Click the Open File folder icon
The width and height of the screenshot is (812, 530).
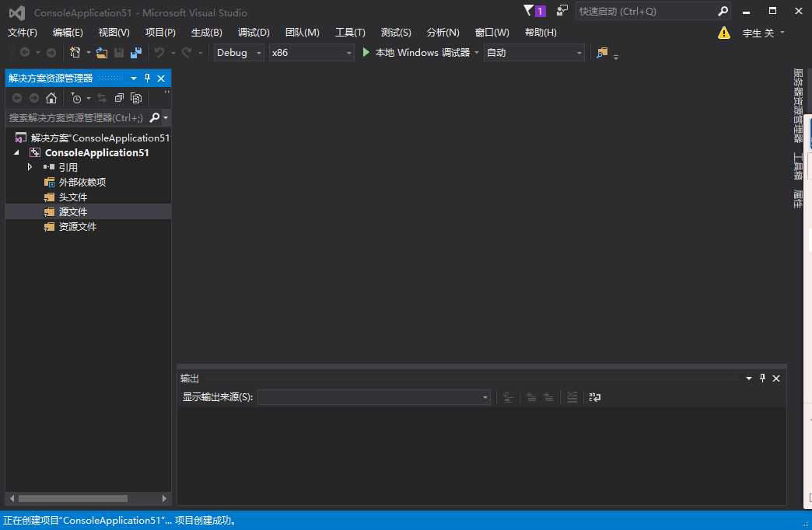[102, 52]
